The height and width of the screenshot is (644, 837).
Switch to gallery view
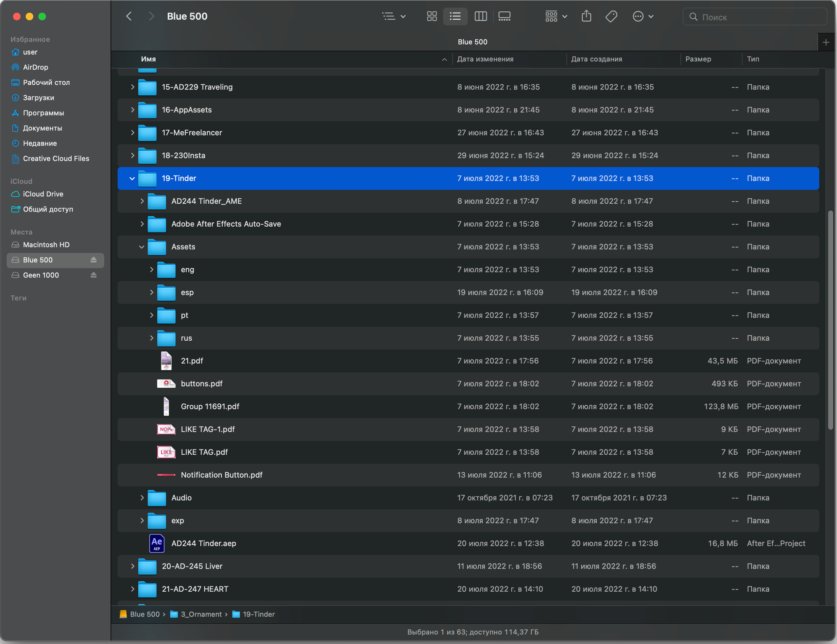(x=504, y=16)
